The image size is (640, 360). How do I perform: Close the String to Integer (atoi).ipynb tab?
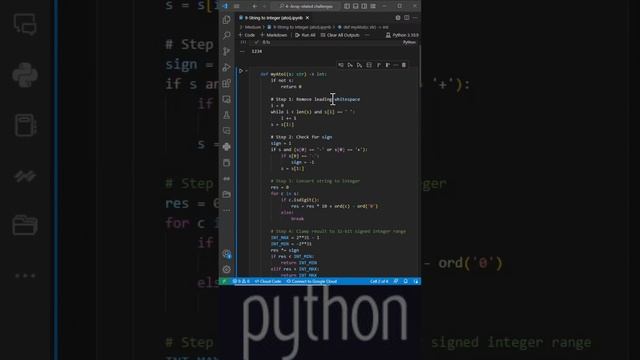click(x=307, y=18)
